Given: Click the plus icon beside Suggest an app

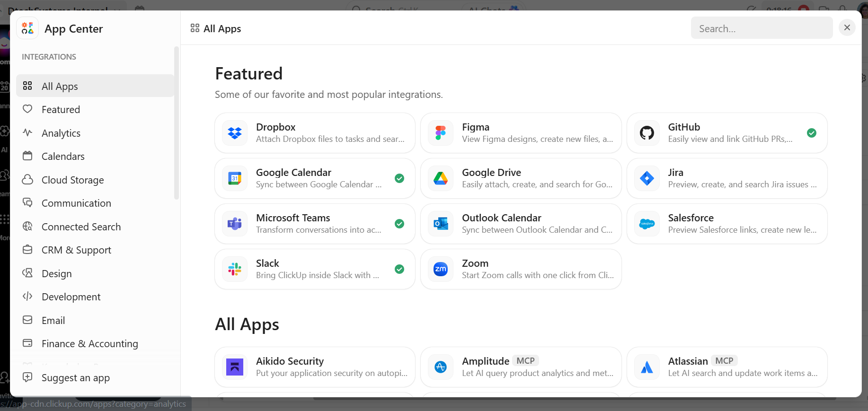Looking at the screenshot, I should click(x=27, y=377).
